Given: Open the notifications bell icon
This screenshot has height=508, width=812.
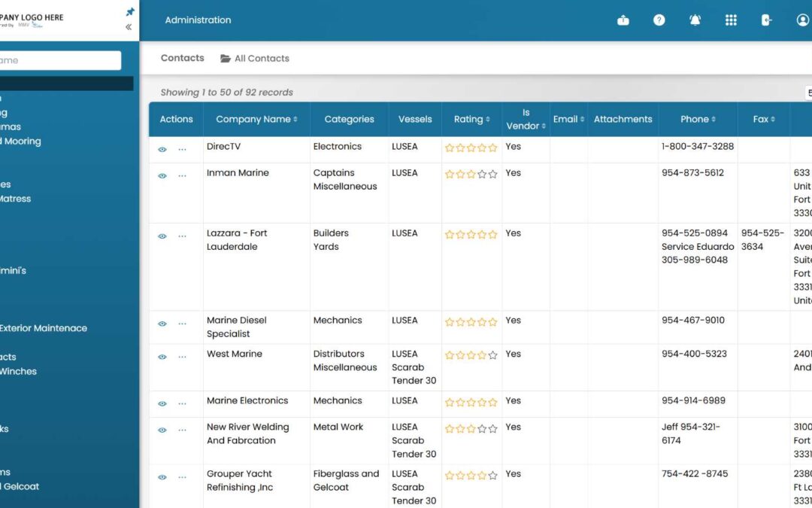Looking at the screenshot, I should point(695,20).
